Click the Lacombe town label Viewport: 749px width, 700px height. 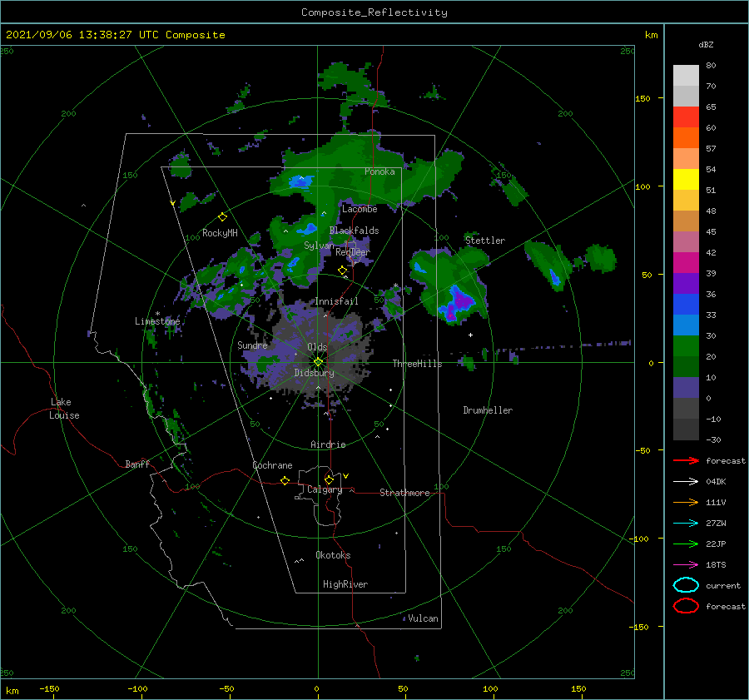click(x=360, y=209)
